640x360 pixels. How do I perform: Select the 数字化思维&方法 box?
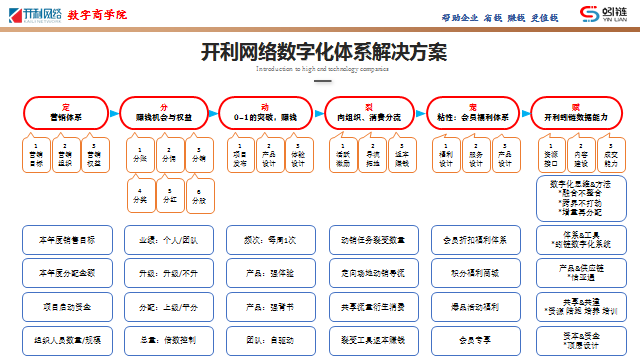[x=581, y=198]
